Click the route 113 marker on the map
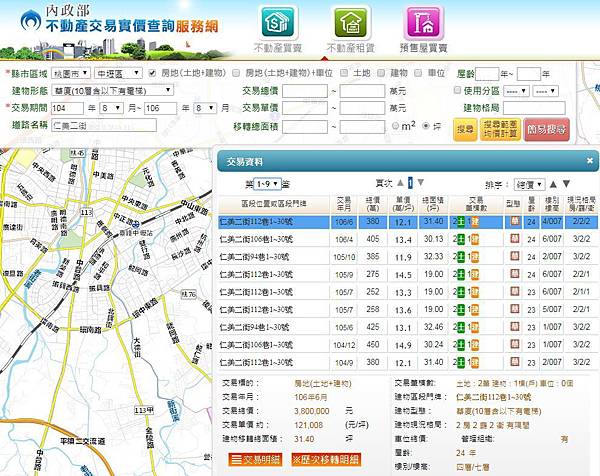 [86, 212]
